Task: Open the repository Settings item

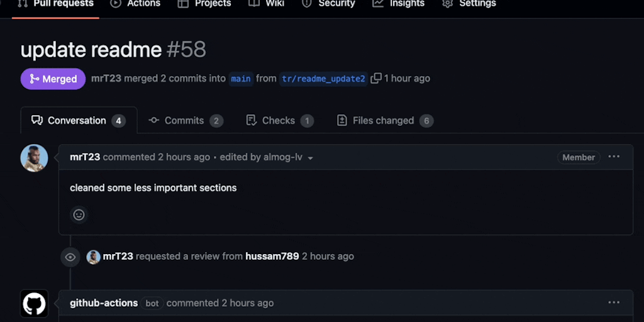Action: click(x=469, y=4)
